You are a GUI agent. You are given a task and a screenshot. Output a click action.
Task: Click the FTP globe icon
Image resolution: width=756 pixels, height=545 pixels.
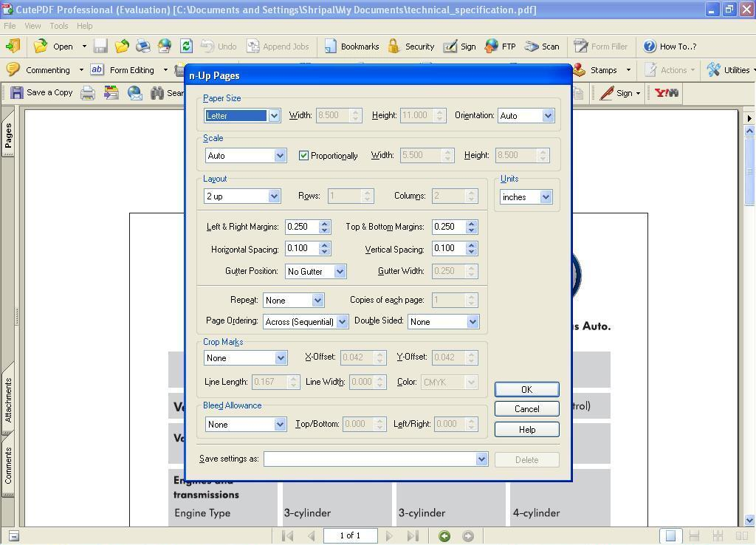(492, 47)
